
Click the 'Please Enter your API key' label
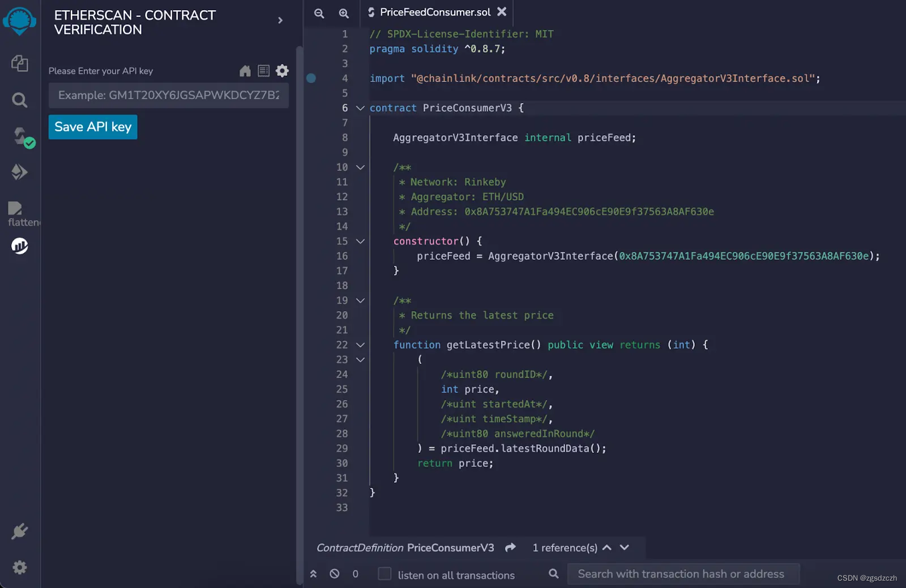tap(101, 71)
